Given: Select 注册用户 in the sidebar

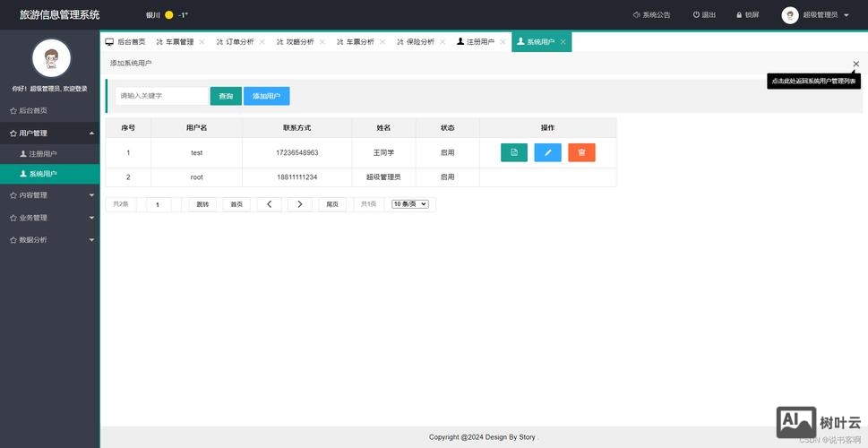Looking at the screenshot, I should point(43,154).
